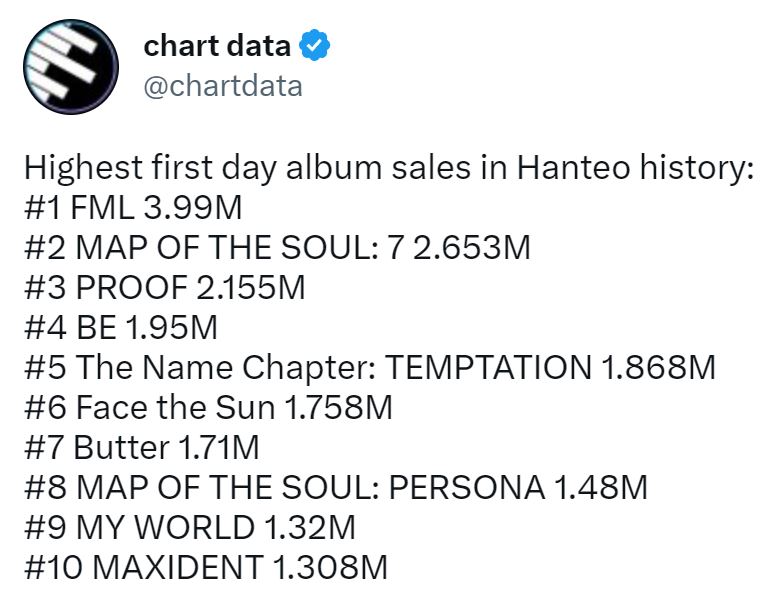Screen dimensions: 782x593
Task: Click the #3 PROOF 2.155M line
Action: pos(165,288)
